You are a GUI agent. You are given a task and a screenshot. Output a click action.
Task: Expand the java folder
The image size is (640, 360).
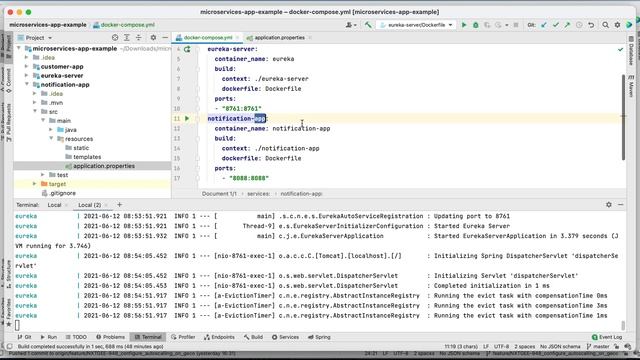click(x=51, y=129)
